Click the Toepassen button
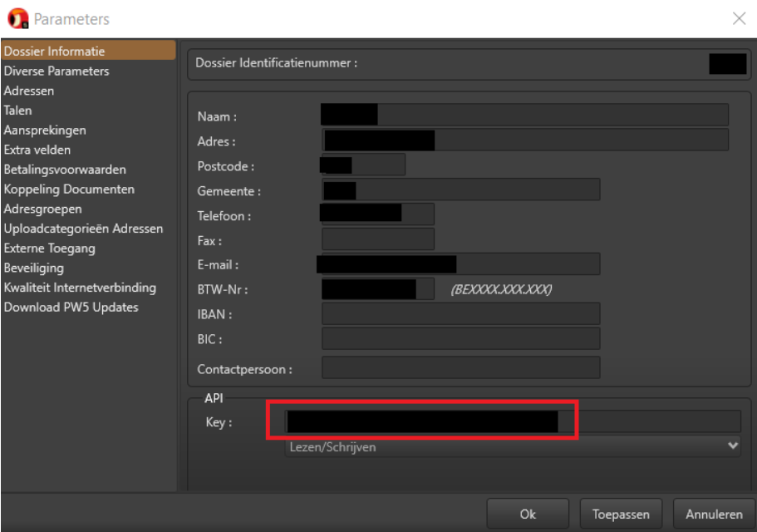This screenshot has height=532, width=757. coord(621,515)
